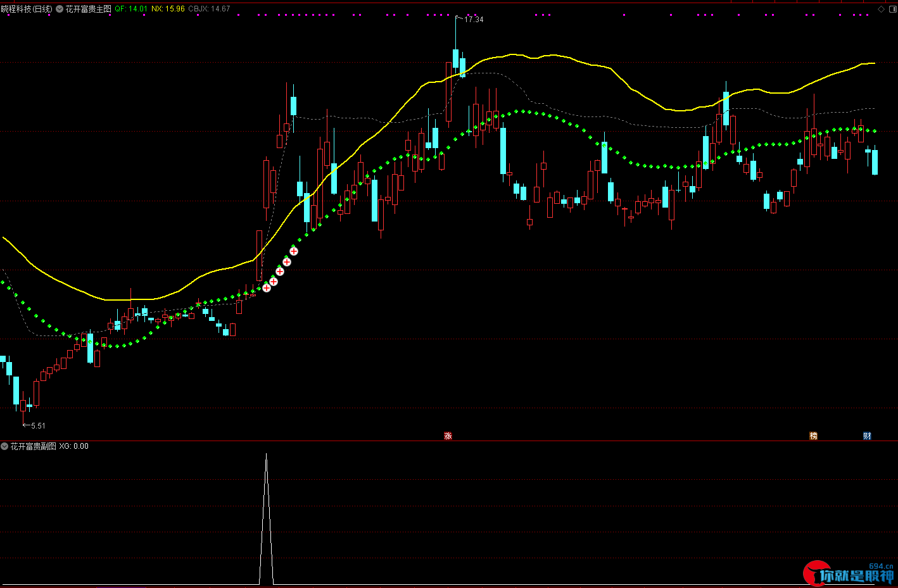Image resolution: width=898 pixels, height=588 pixels.
Task: Select the XG: 0.00 value label
Action: pos(74,446)
